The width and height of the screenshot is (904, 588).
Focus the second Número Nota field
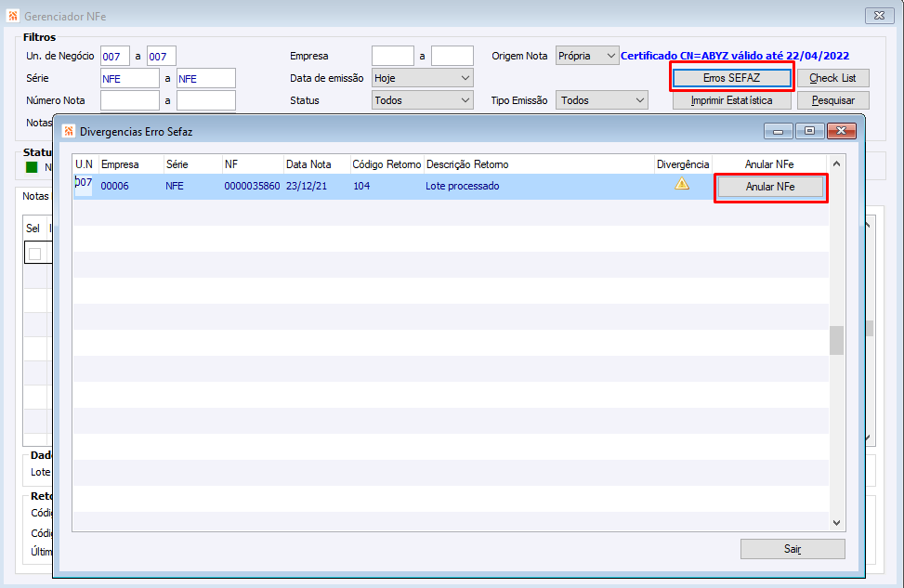point(206,100)
